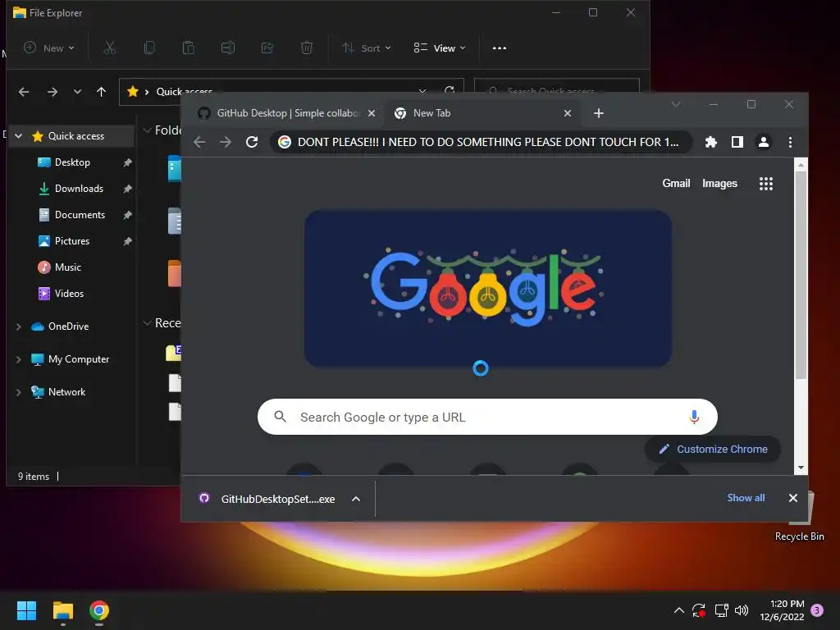Expand My Computer in navigation pane
840x630 pixels.
(x=19, y=359)
